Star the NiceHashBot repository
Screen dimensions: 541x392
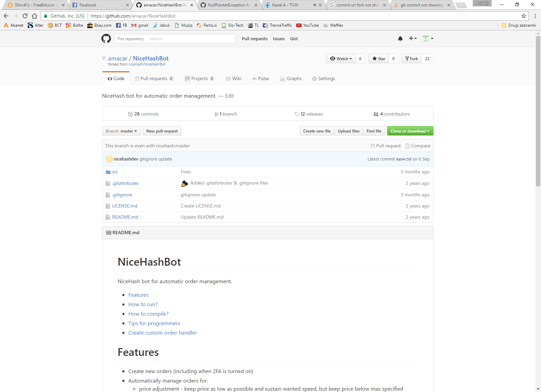(379, 58)
